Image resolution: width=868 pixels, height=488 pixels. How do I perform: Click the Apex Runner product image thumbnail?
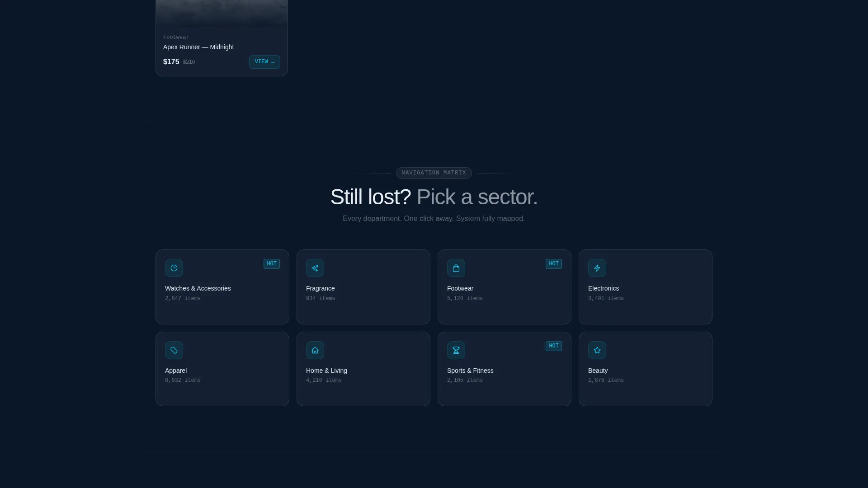click(x=222, y=14)
